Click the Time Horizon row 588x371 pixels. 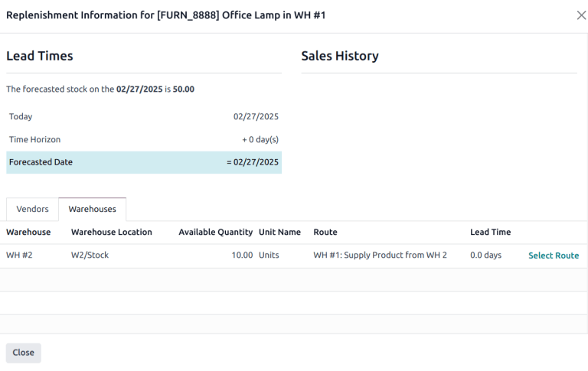(144, 139)
